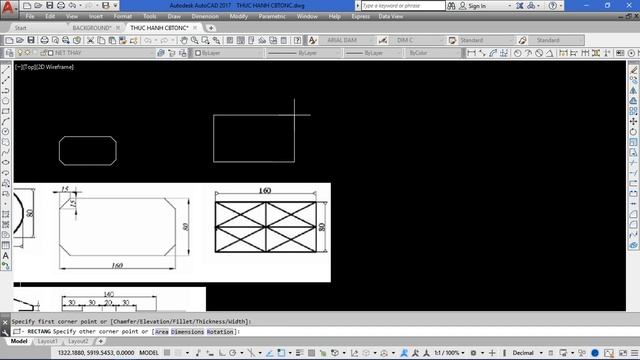Select the Mirror modify tool
Viewport: 640px width, 360px height.
(x=633, y=91)
